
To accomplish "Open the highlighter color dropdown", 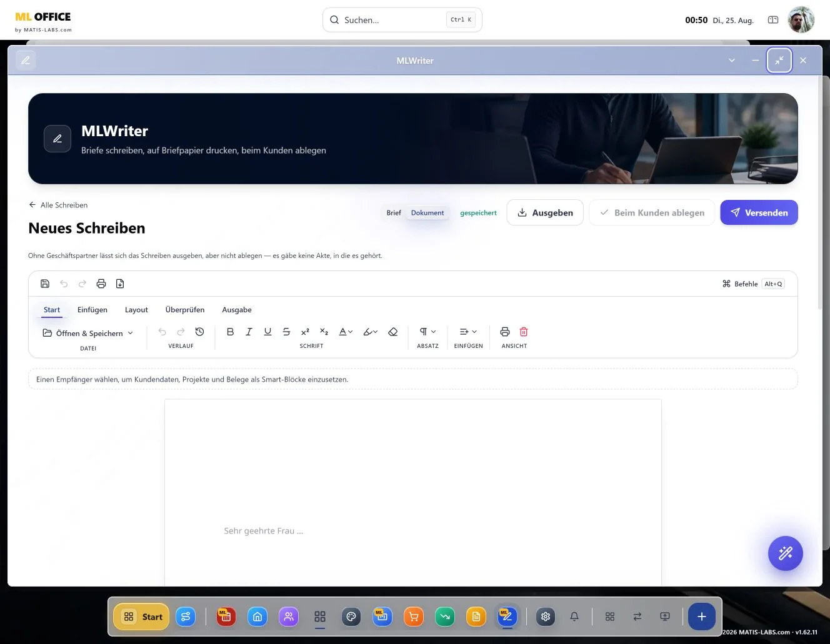I will tap(371, 332).
